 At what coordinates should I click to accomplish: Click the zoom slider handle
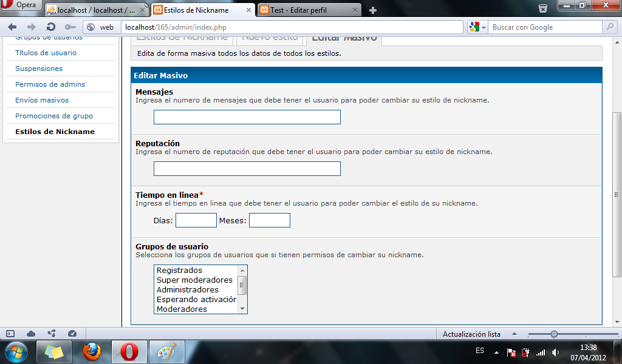554,334
